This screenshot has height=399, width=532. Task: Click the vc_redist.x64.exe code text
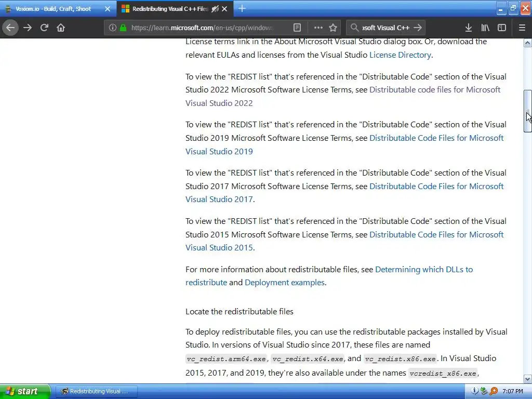308,358
